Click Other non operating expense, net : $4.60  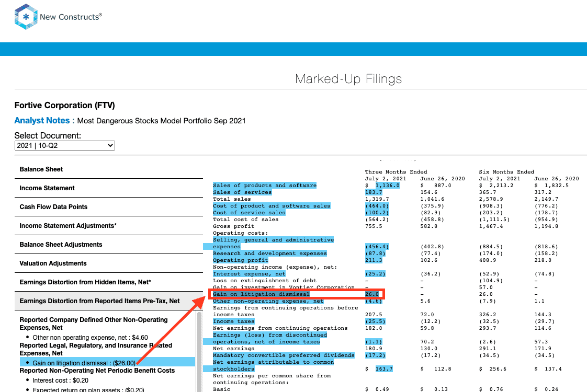click(90, 338)
